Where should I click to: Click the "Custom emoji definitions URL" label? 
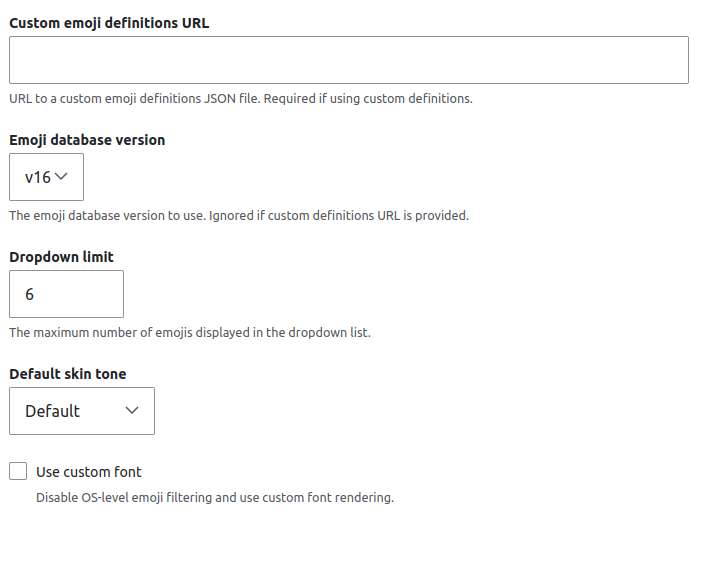click(109, 23)
